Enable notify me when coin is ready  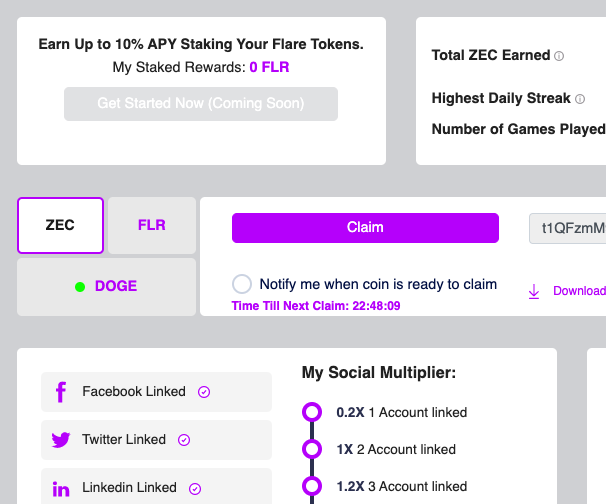(242, 284)
